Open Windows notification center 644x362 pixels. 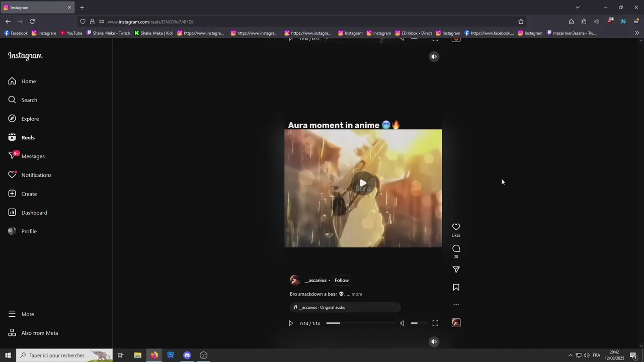[633, 355]
